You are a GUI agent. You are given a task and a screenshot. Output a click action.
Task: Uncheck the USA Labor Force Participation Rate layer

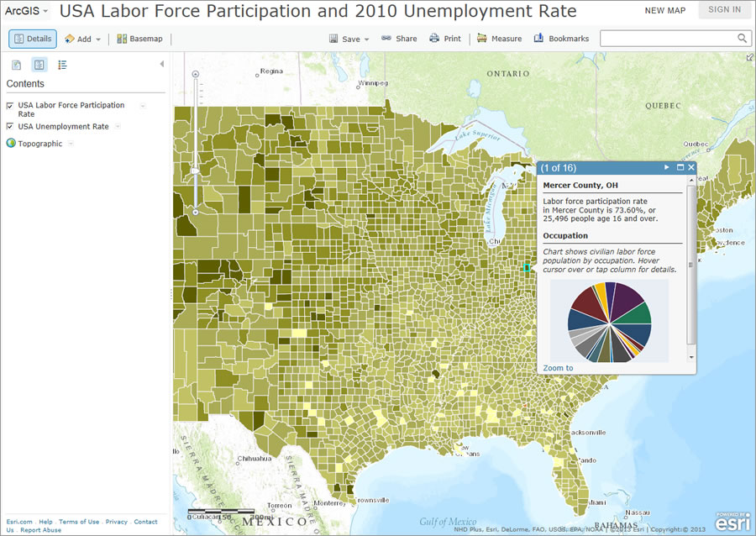point(8,105)
